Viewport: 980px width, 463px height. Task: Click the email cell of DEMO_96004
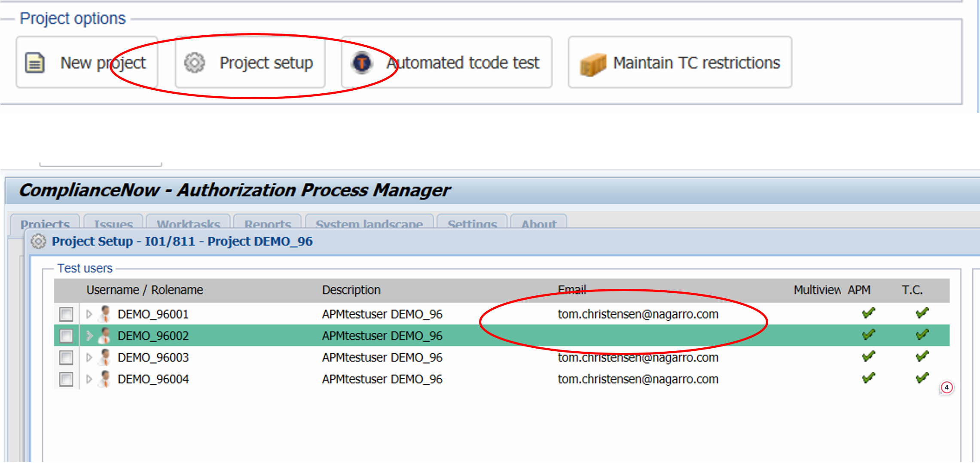click(638, 379)
